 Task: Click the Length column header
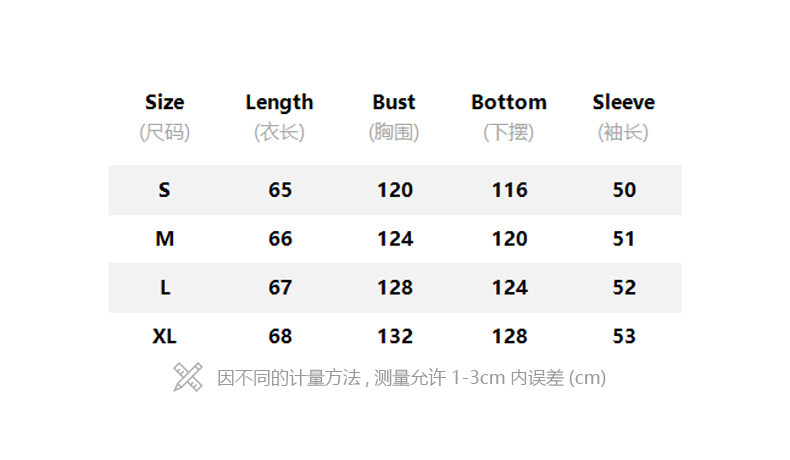280,102
